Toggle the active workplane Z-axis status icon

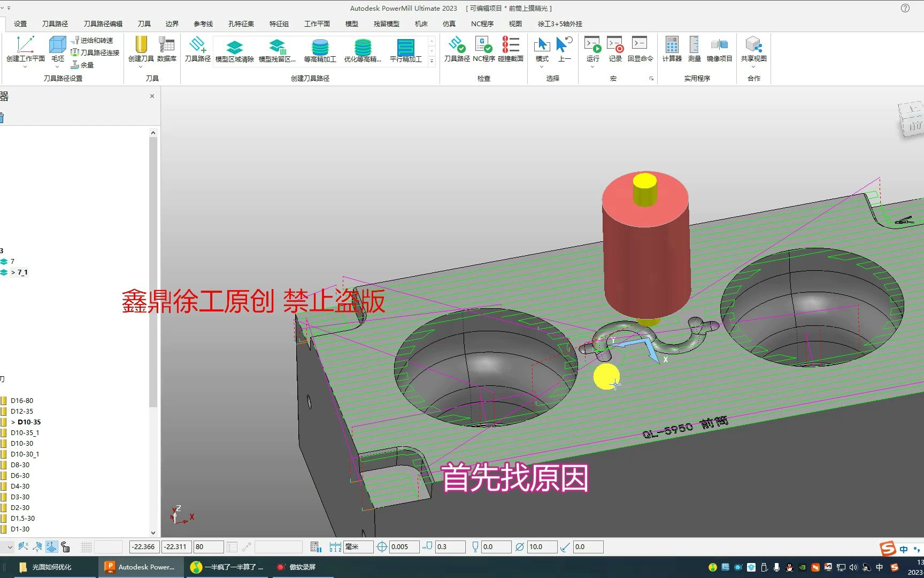tap(51, 547)
